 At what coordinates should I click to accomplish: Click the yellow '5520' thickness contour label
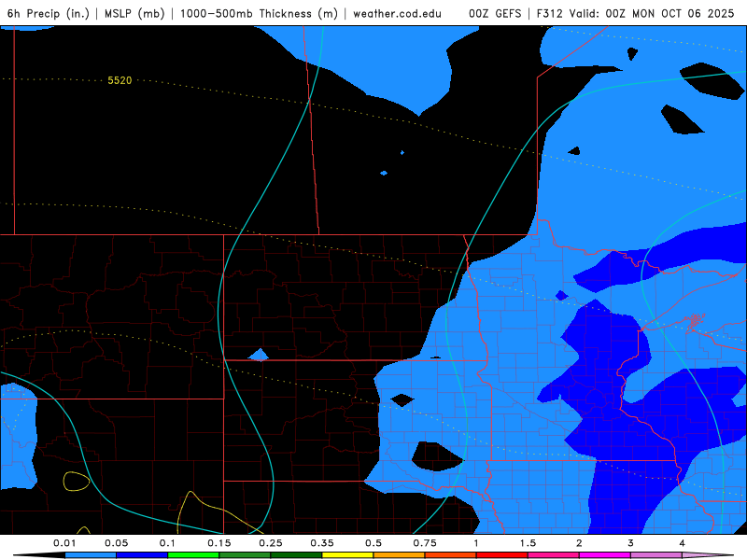tap(120, 80)
